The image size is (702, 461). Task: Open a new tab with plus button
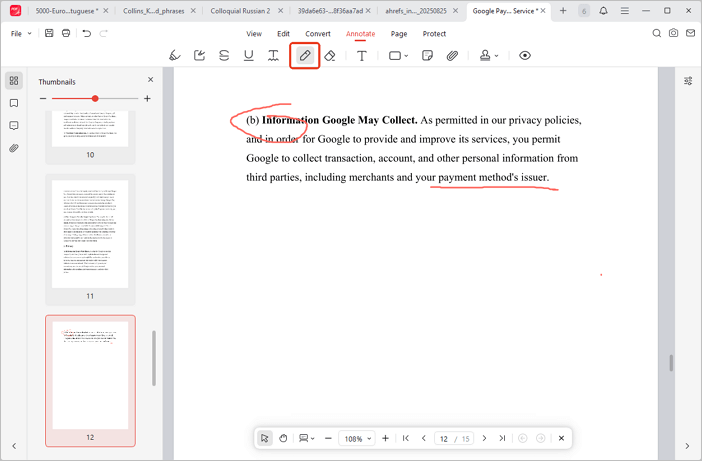click(563, 11)
